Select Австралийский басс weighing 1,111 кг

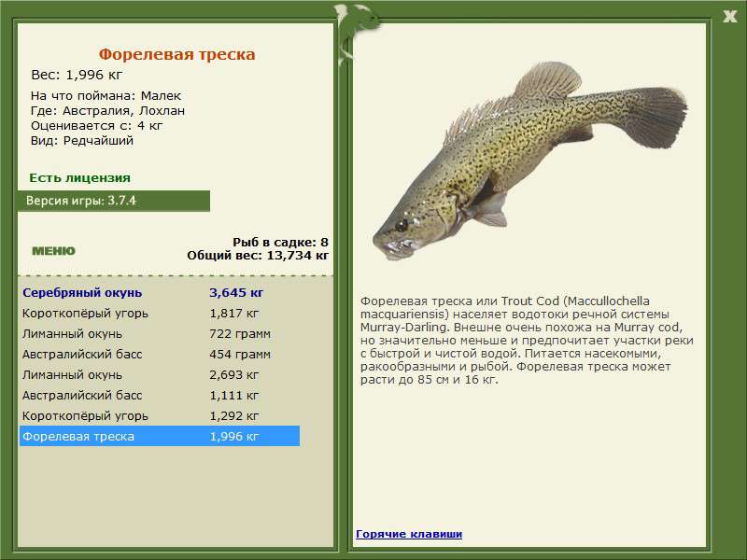tap(160, 395)
